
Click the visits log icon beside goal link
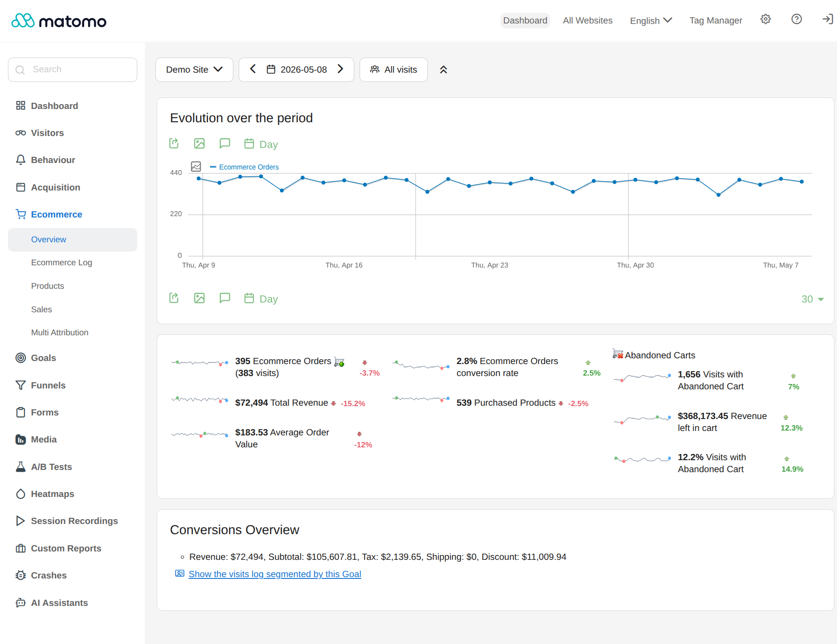point(179,574)
